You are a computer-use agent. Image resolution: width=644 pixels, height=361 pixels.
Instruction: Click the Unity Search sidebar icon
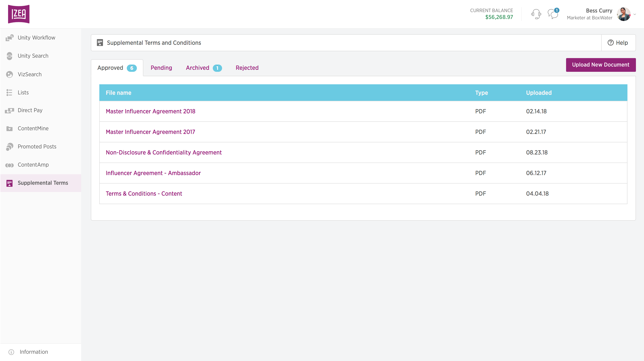pos(9,56)
